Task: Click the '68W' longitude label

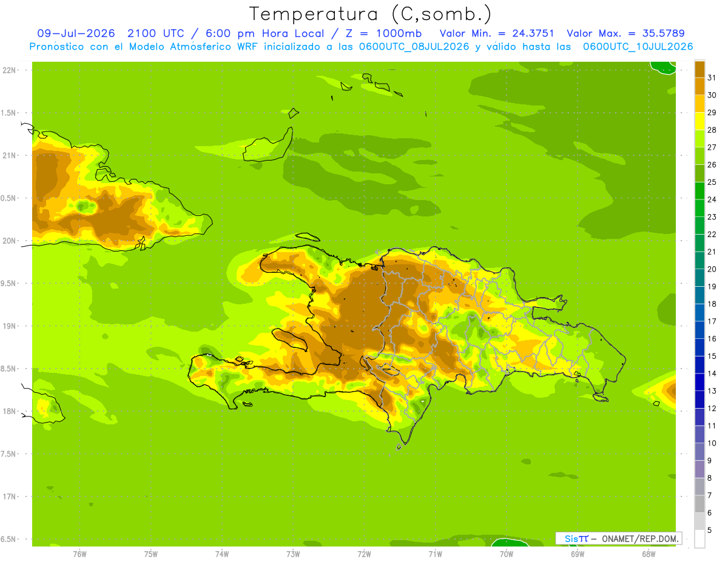Action: click(649, 554)
